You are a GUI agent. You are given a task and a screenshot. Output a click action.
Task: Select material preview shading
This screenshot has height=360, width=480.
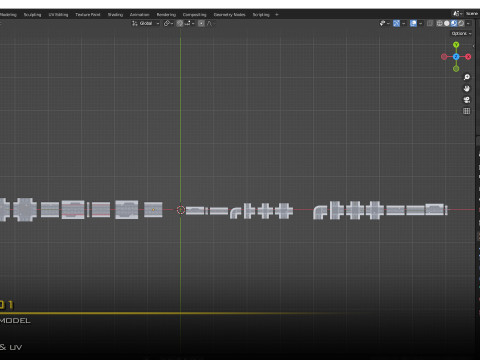pyautogui.click(x=454, y=23)
